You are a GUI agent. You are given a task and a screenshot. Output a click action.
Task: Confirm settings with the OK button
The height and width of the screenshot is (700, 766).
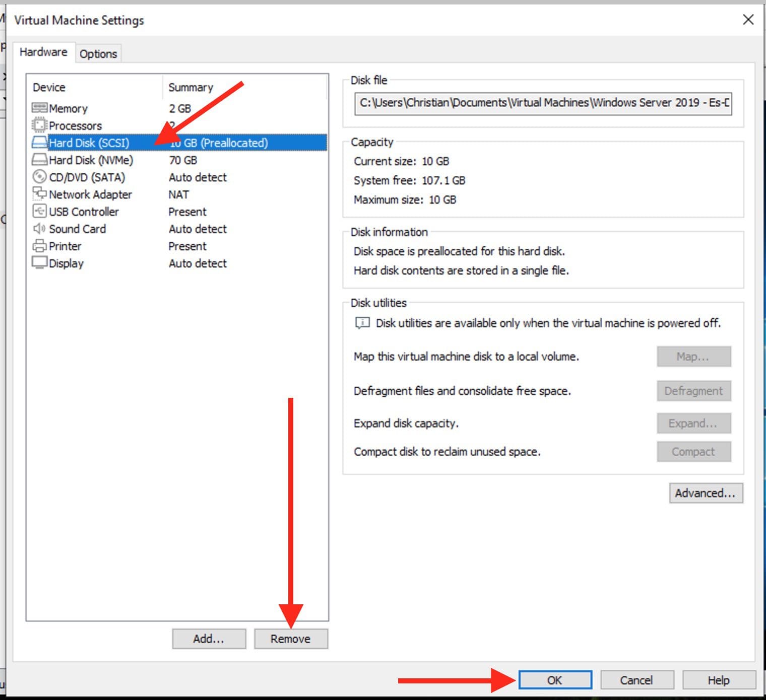coord(555,680)
